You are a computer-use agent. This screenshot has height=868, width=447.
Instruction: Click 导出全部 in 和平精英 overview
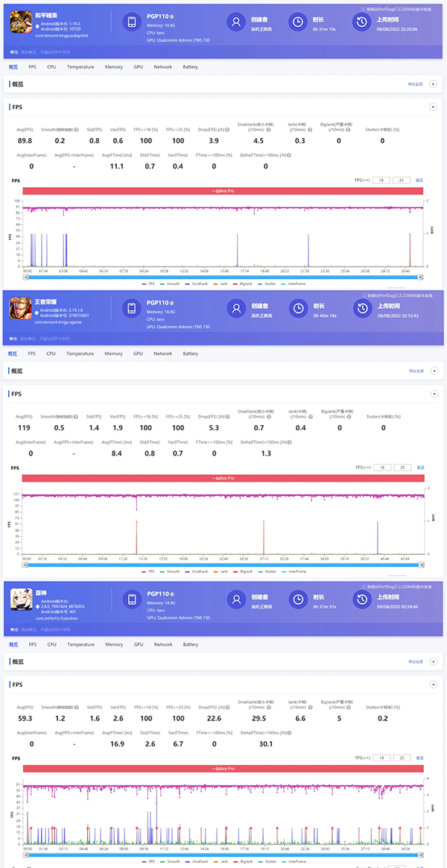tap(415, 84)
